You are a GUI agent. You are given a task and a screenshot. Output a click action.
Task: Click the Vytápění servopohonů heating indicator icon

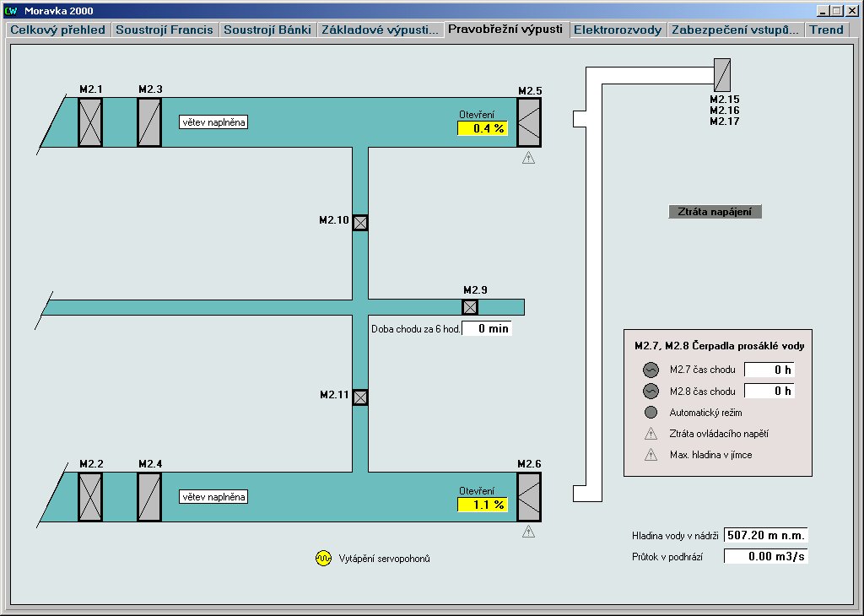click(324, 559)
